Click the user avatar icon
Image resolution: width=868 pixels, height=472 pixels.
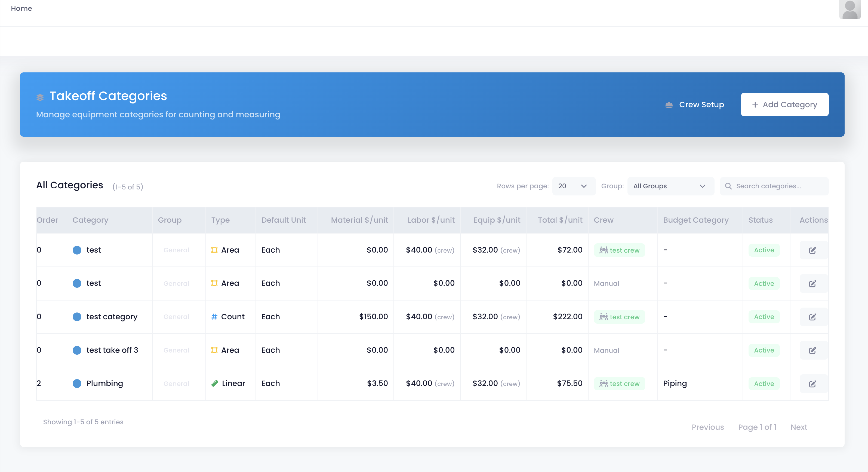pos(849,10)
